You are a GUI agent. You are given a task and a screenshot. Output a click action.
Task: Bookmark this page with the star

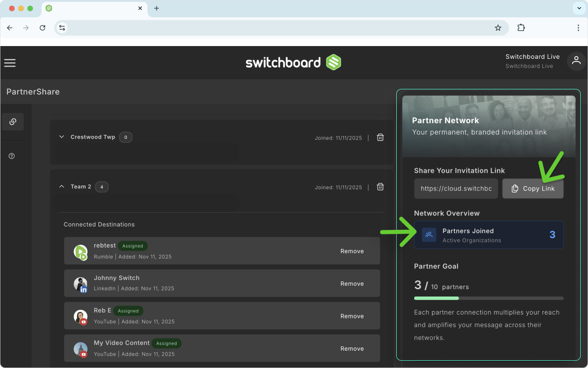tap(498, 28)
